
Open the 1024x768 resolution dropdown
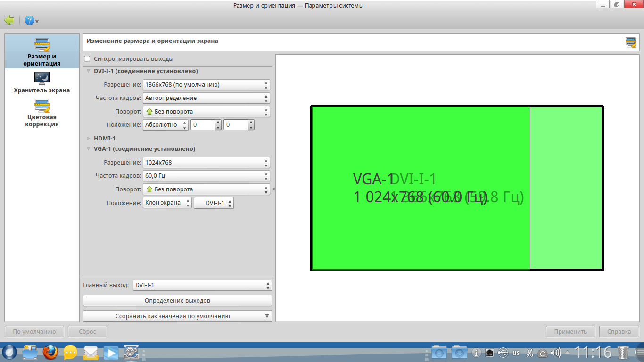[x=206, y=163]
